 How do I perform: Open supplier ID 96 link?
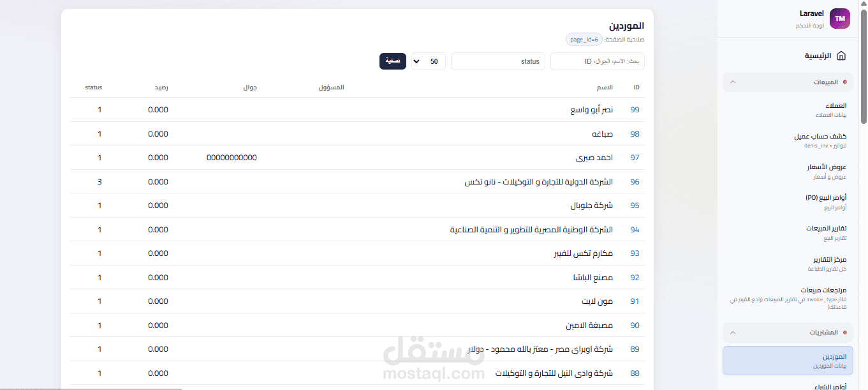[635, 182]
